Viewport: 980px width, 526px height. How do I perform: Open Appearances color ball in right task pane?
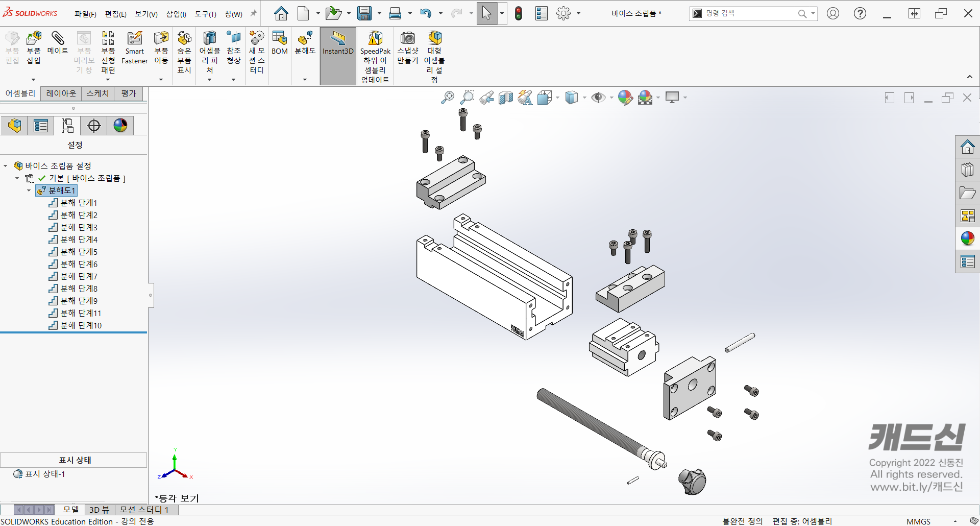point(967,238)
